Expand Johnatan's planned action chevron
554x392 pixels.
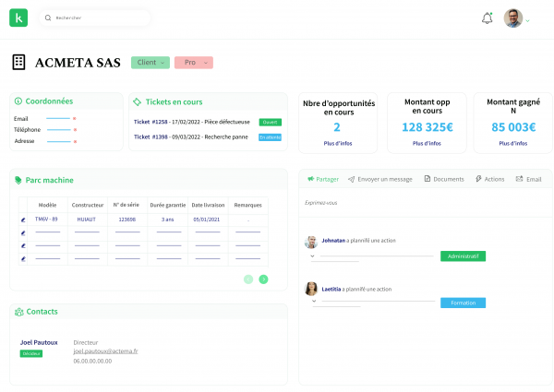pyautogui.click(x=313, y=256)
